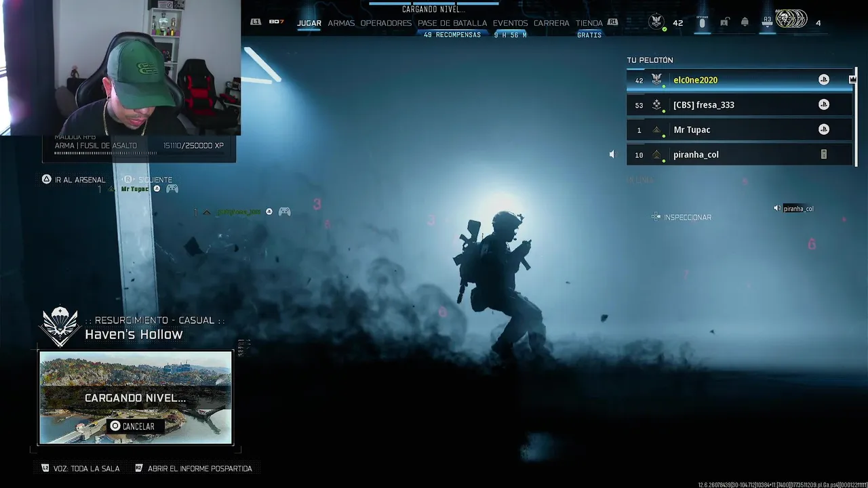Click the TU PELOTÓN heading

coord(650,60)
